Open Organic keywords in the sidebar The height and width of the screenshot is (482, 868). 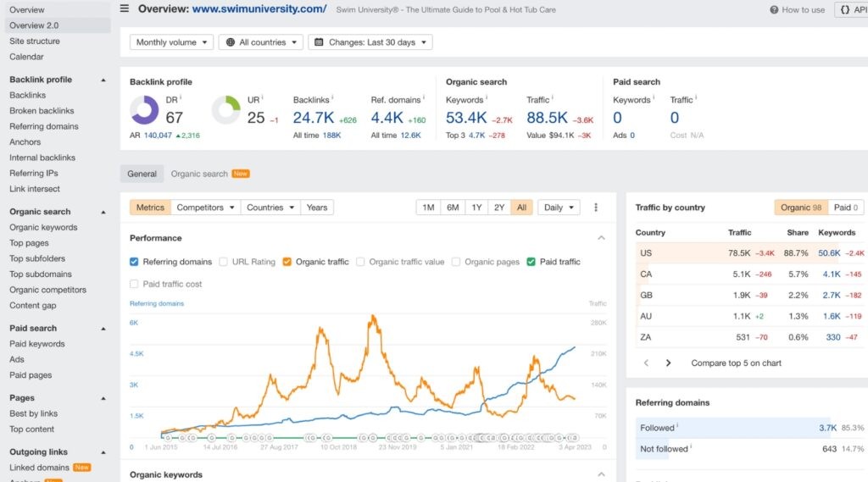(x=43, y=227)
